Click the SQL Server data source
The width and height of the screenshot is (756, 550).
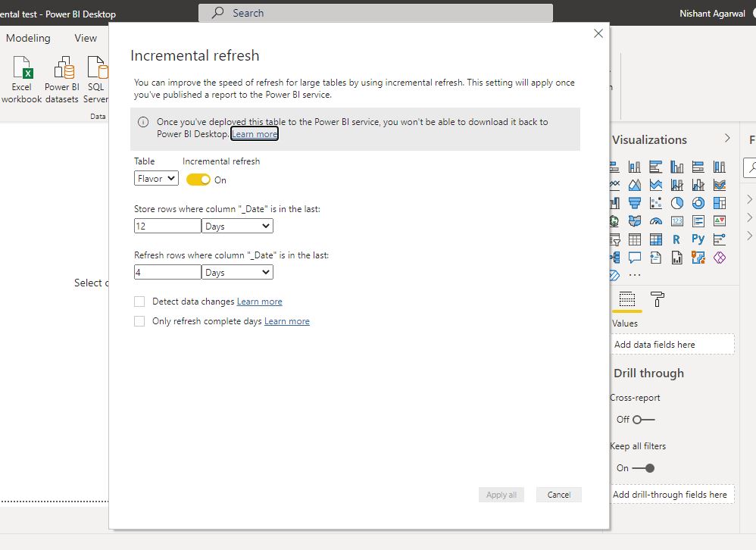pos(96,80)
